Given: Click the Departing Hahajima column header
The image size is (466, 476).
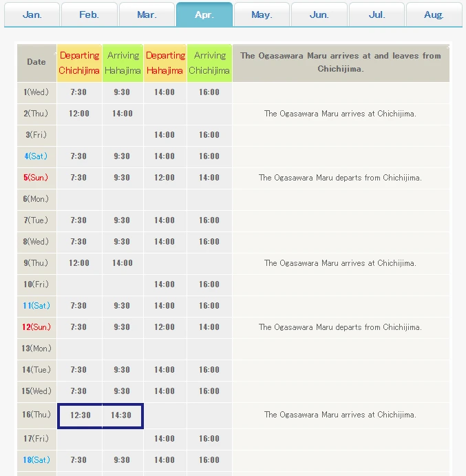Looking at the screenshot, I should [165, 63].
